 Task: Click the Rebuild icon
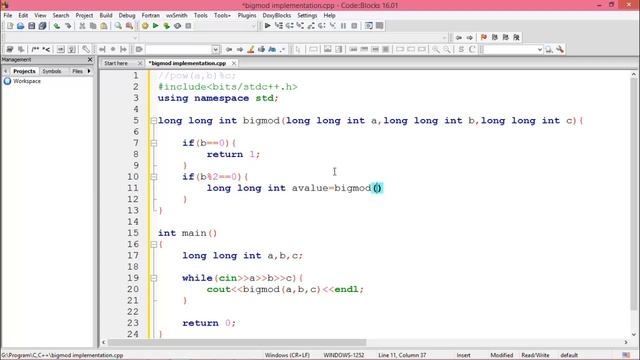pyautogui.click(x=177, y=26)
